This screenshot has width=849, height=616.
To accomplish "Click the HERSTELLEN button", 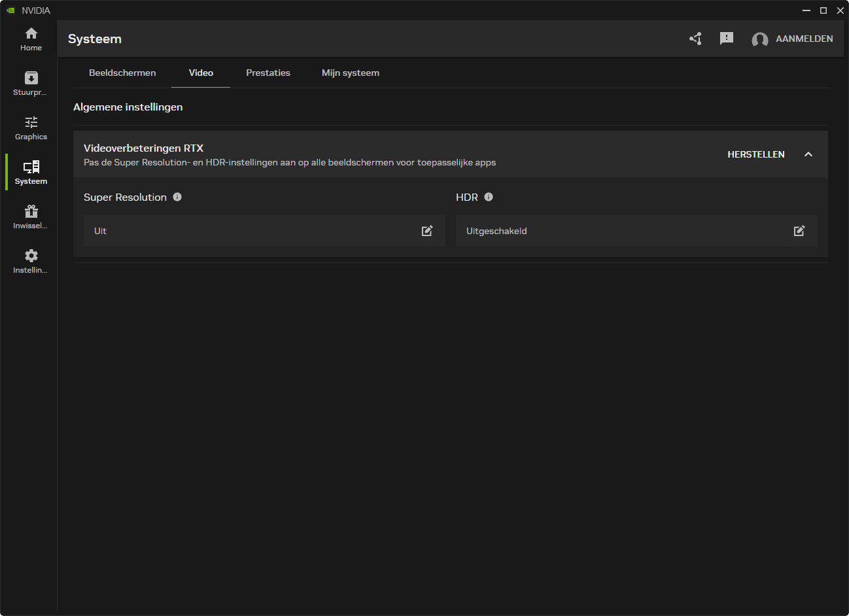I will click(x=756, y=154).
